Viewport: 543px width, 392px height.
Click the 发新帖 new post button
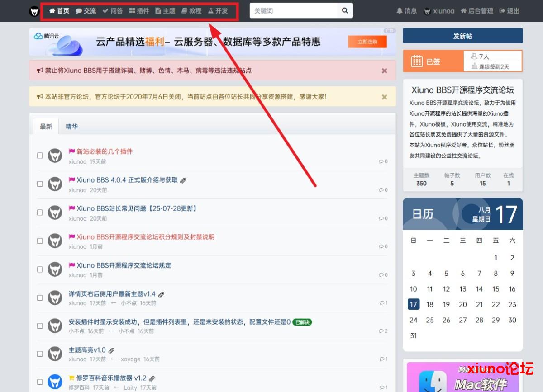(462, 36)
